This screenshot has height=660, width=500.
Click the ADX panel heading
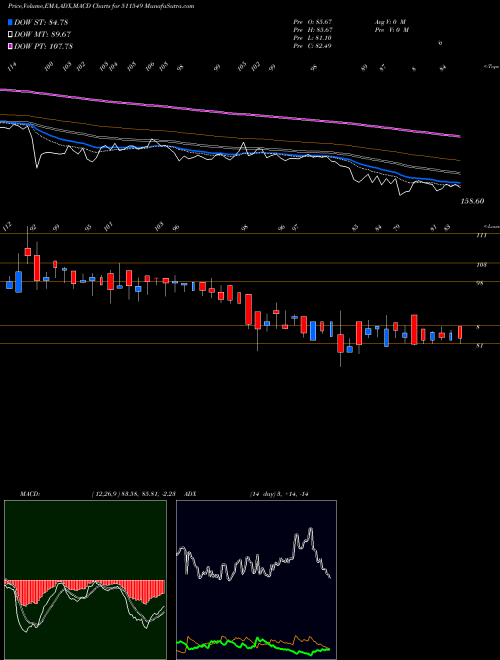(190, 494)
